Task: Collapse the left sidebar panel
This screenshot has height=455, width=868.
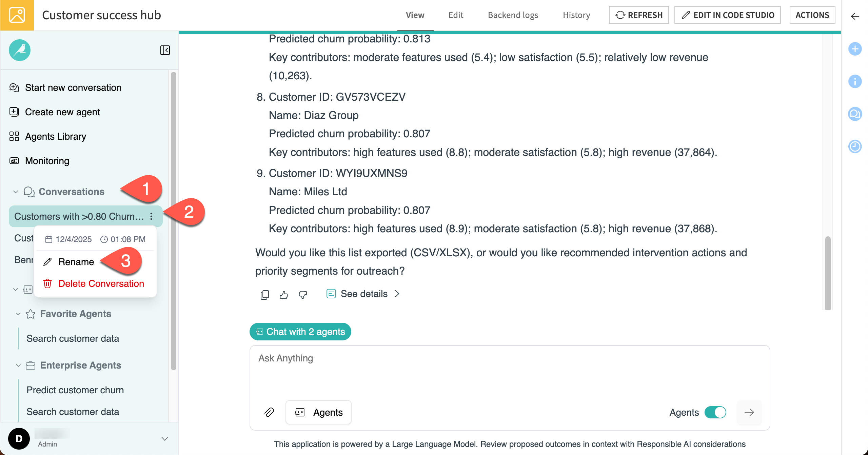Action: [165, 50]
